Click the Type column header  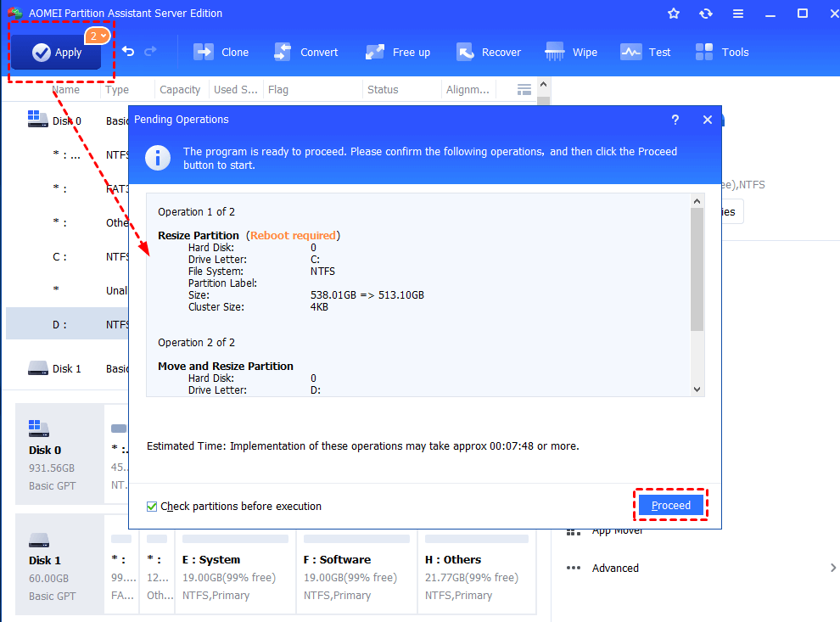[x=117, y=89]
